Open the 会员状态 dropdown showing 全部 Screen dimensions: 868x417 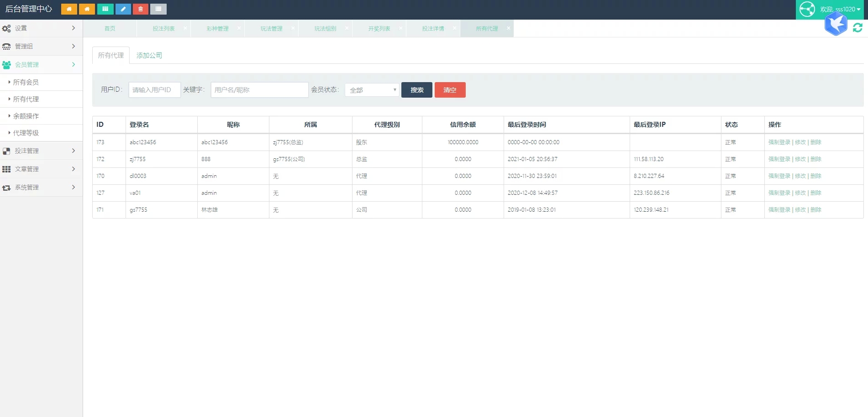pyautogui.click(x=372, y=90)
